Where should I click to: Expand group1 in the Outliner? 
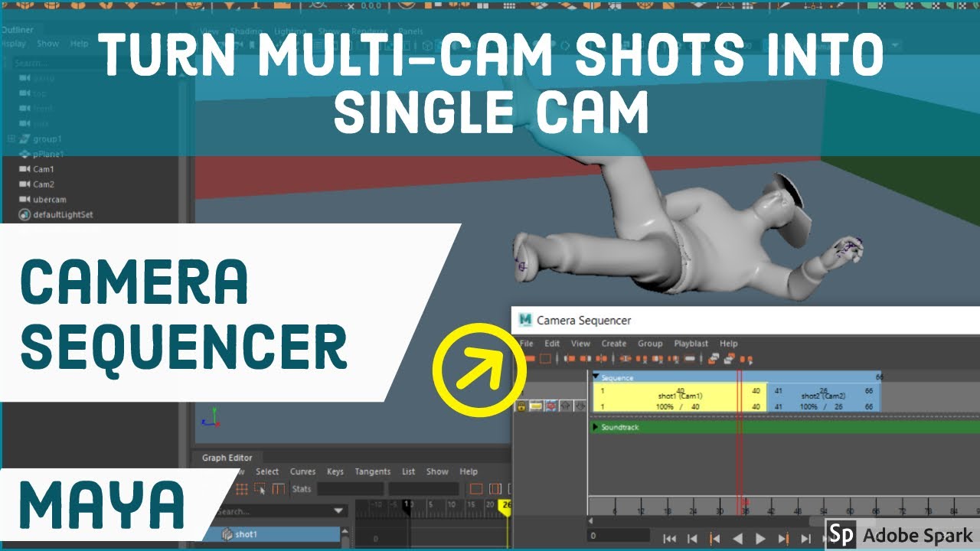11,139
